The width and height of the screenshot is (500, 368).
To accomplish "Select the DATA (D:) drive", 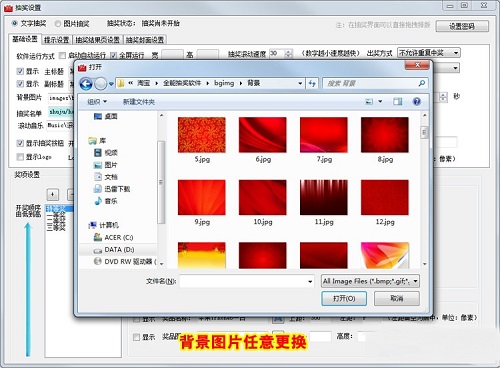I will click(113, 249).
